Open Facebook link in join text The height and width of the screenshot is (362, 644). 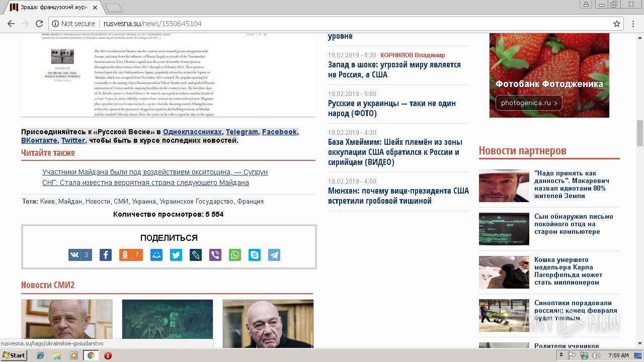[x=279, y=132]
